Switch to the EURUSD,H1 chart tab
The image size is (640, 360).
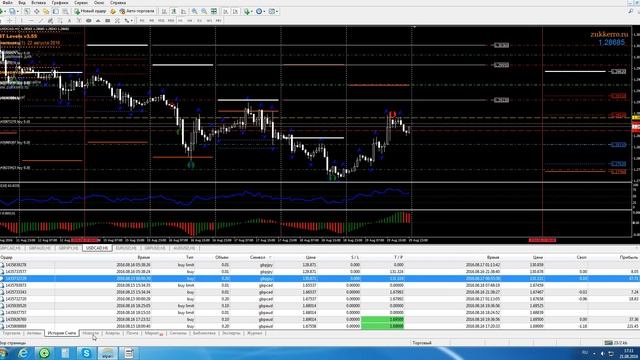point(126,248)
